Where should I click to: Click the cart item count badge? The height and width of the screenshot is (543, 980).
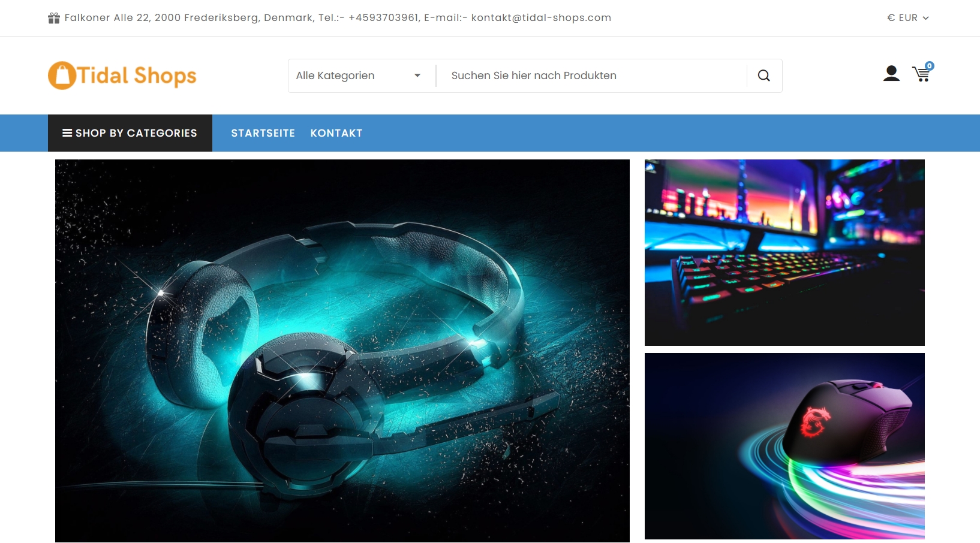[929, 66]
